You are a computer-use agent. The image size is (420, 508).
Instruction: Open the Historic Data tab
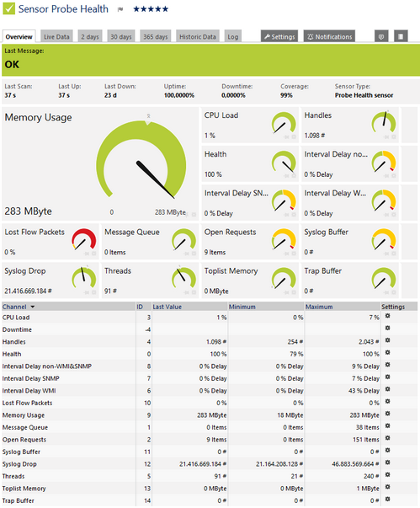click(x=198, y=36)
